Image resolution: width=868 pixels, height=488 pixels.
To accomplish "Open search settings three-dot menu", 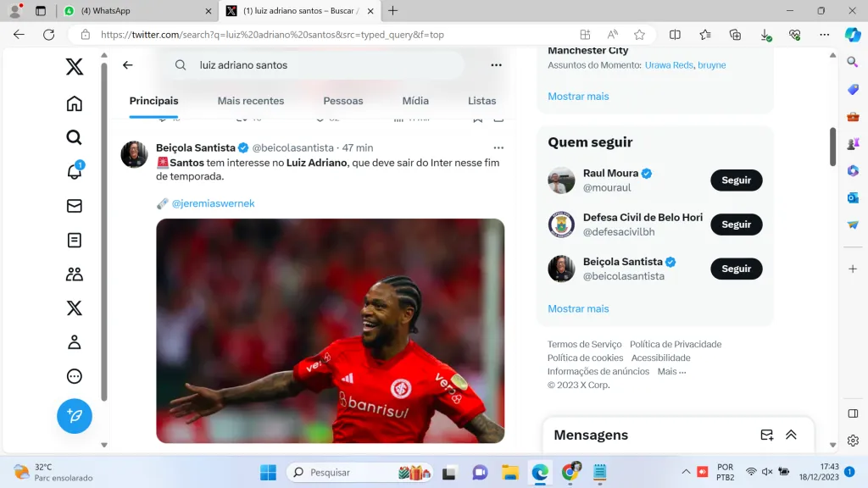I will [496, 65].
